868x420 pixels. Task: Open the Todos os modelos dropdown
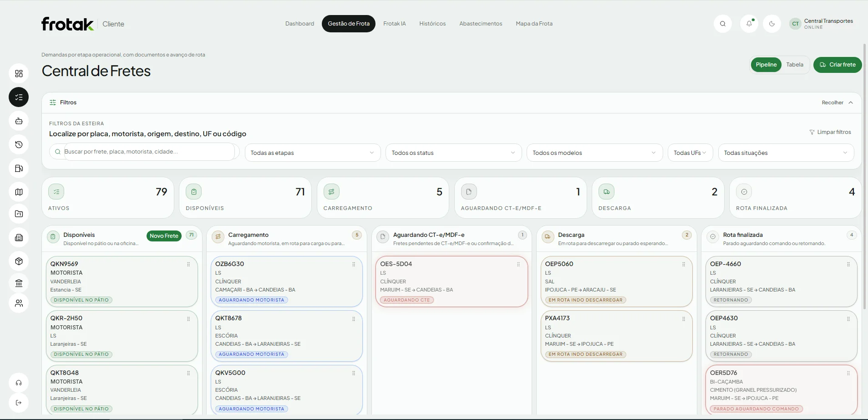[595, 153]
